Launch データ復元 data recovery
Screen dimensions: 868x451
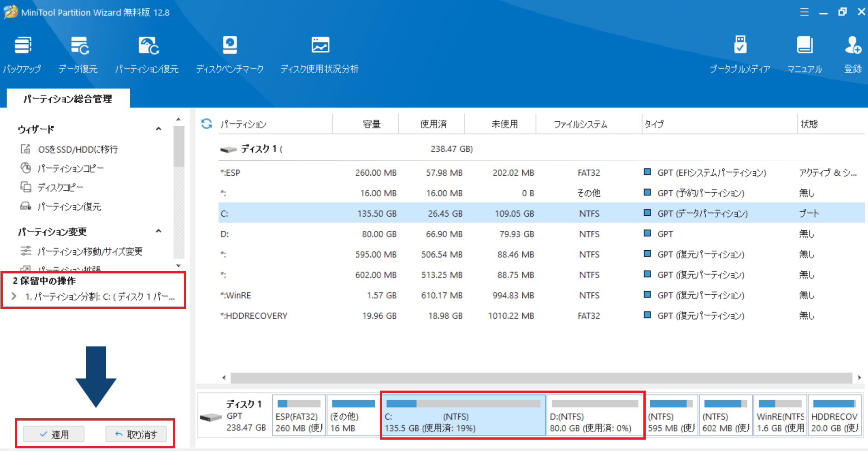click(x=78, y=55)
